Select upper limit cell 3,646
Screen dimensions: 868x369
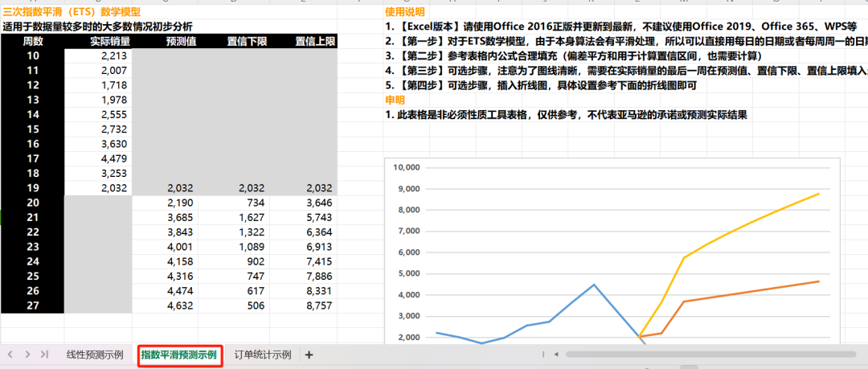(x=303, y=203)
